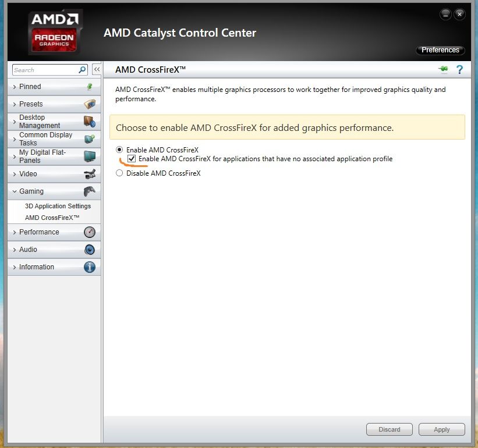Viewport: 478px width, 448px height.
Task: Open AMD CrossFireX™ sidebar item
Action: 52,218
